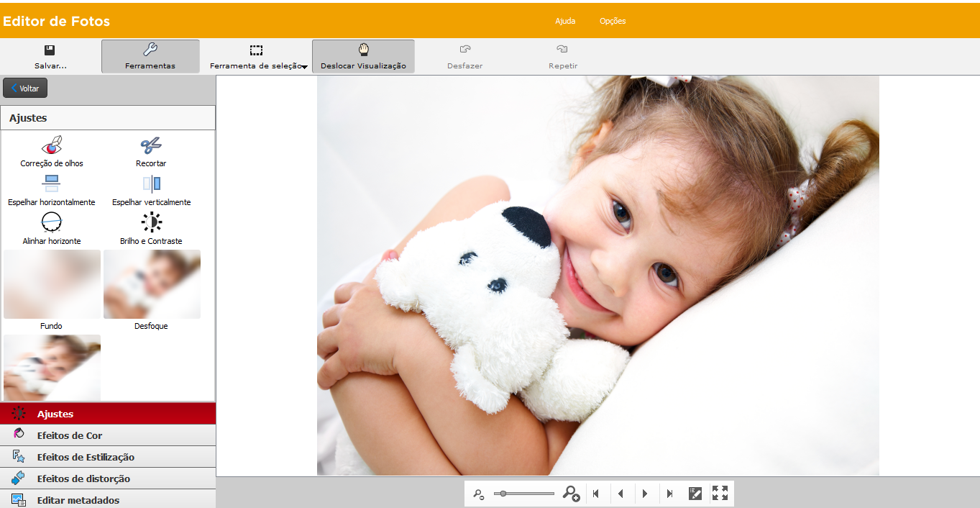Click the zoom out magnifier icon
This screenshot has height=508, width=980.
click(x=478, y=494)
